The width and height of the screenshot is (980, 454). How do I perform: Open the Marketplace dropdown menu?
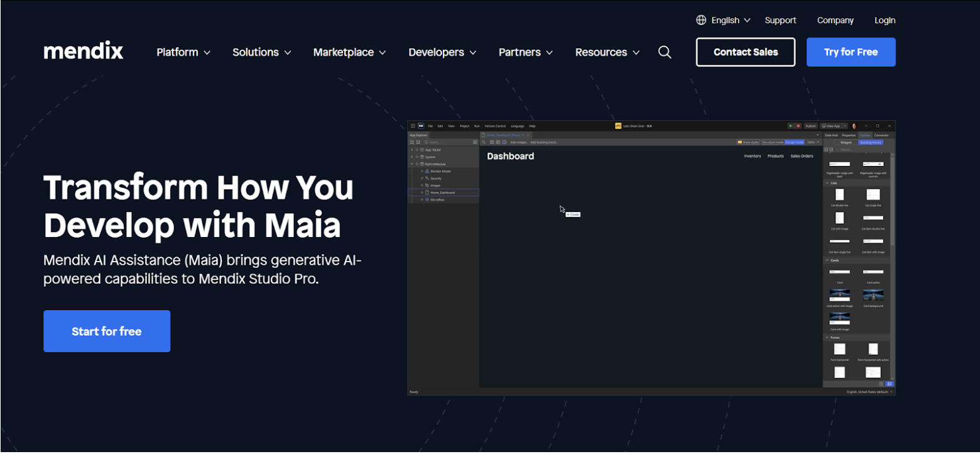point(349,52)
